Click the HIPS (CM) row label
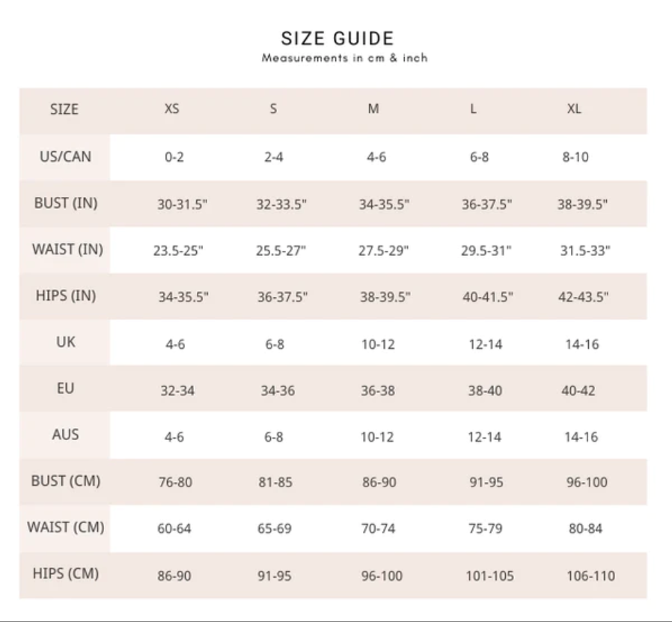Viewport: 672px width, 622px height. coord(66,573)
